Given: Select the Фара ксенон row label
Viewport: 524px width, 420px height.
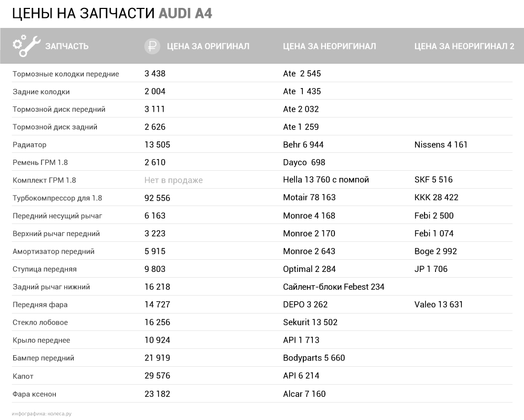Looking at the screenshot, I should 34,394.
